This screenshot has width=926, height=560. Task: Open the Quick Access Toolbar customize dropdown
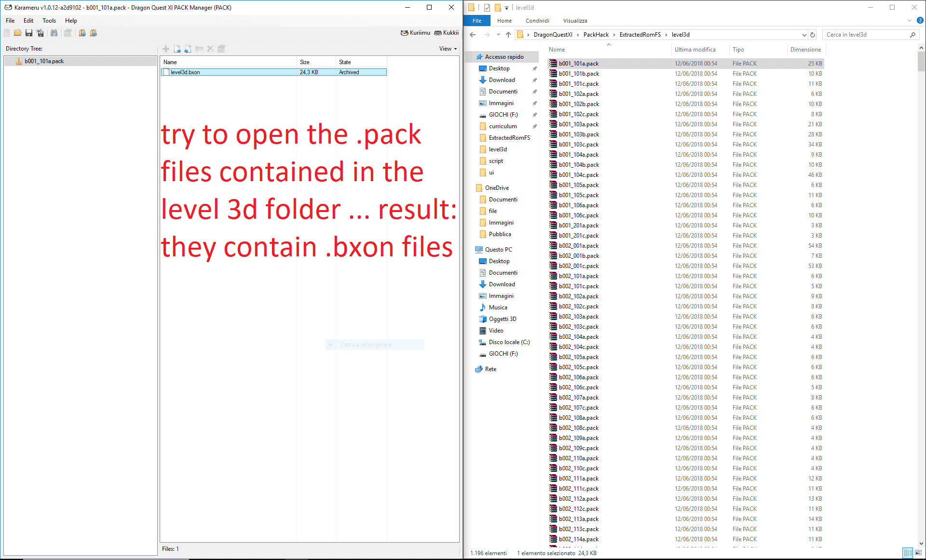(x=506, y=8)
